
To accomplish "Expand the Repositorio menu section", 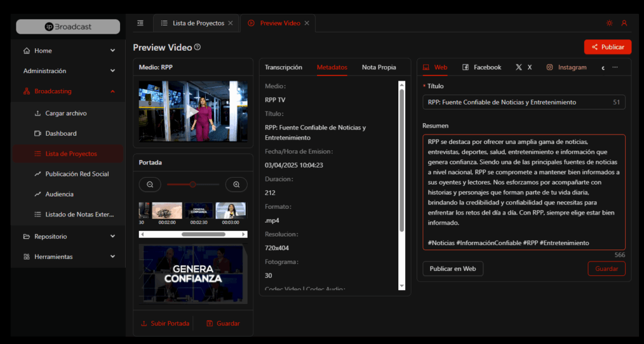I will pyautogui.click(x=113, y=236).
